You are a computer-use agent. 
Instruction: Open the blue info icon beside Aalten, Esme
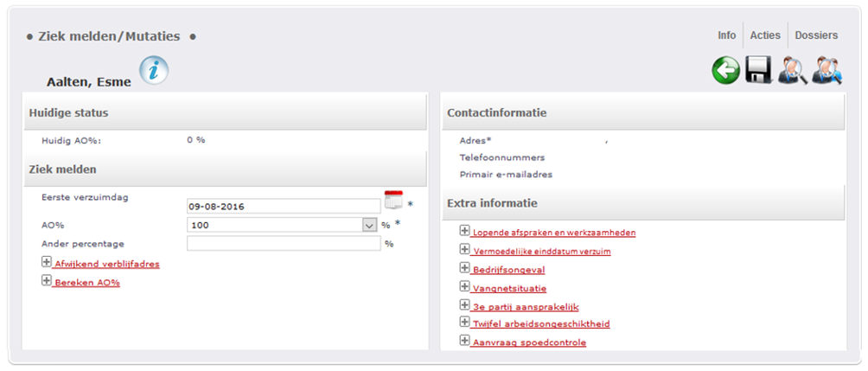click(153, 70)
